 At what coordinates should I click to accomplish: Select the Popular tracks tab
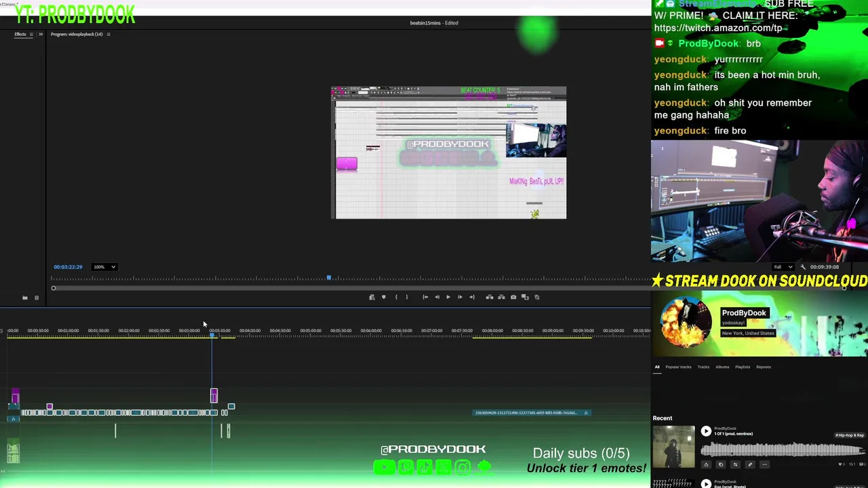pyautogui.click(x=678, y=367)
